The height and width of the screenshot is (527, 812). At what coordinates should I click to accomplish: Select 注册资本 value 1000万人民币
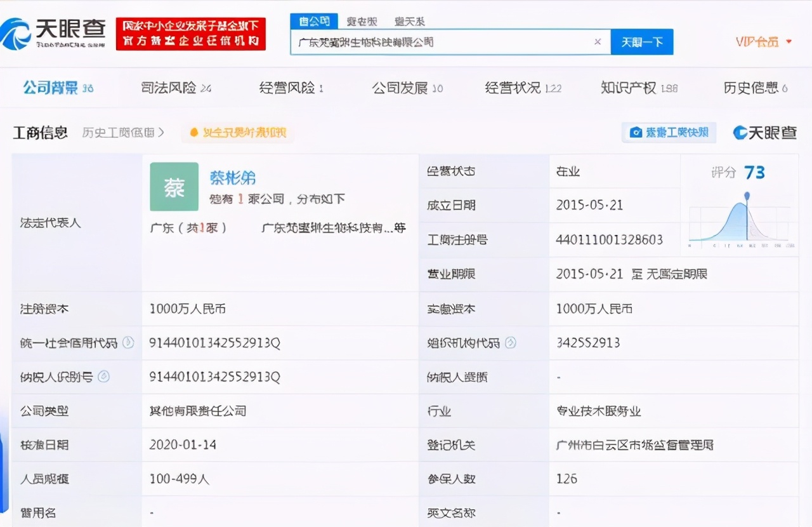188,309
